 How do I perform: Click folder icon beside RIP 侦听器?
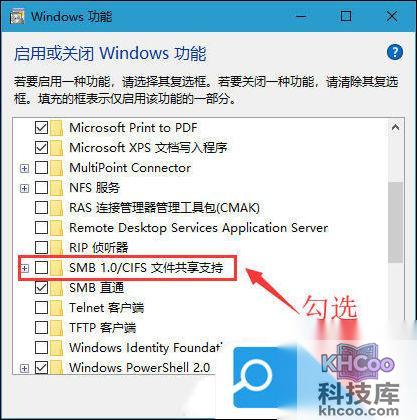(56, 248)
